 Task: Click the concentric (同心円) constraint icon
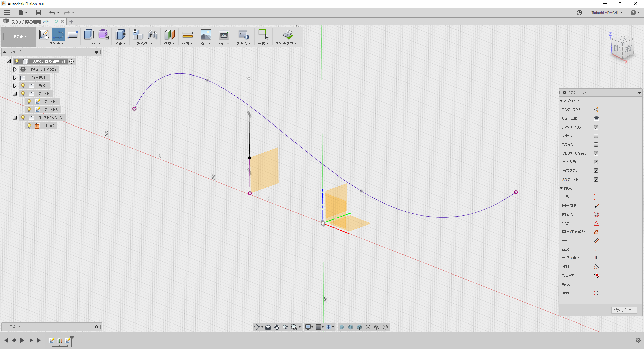[596, 214]
